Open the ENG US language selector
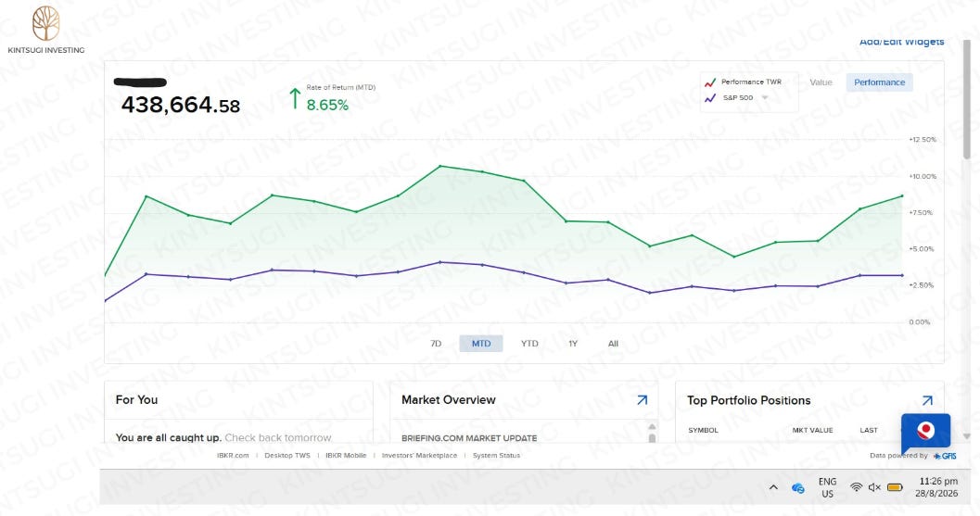This screenshot has height=516, width=980. click(x=828, y=487)
